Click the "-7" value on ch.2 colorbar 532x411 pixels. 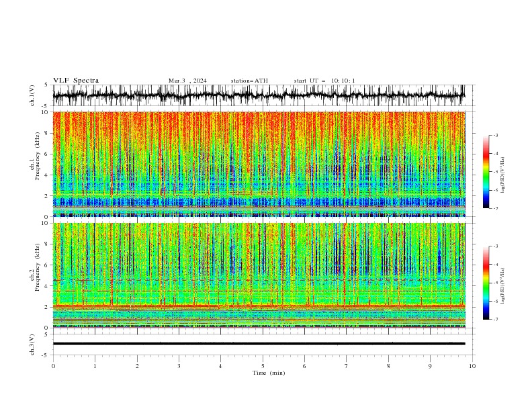[495, 319]
